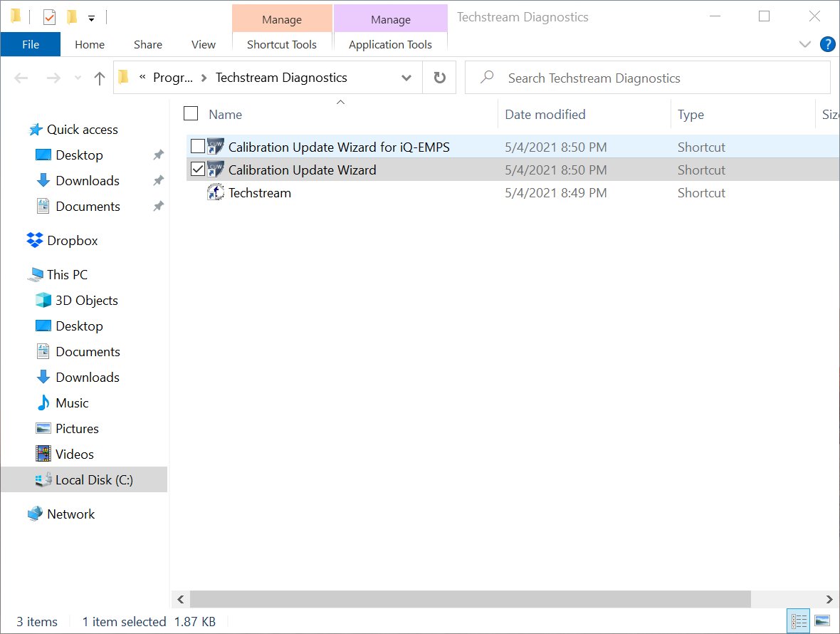The width and height of the screenshot is (840, 634).
Task: Open the Pictures folder
Action: click(x=77, y=430)
